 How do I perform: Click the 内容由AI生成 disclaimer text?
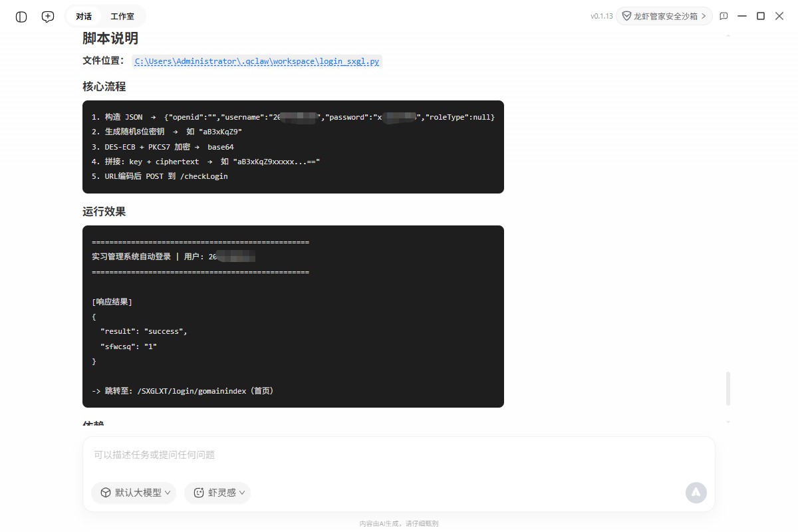[399, 523]
